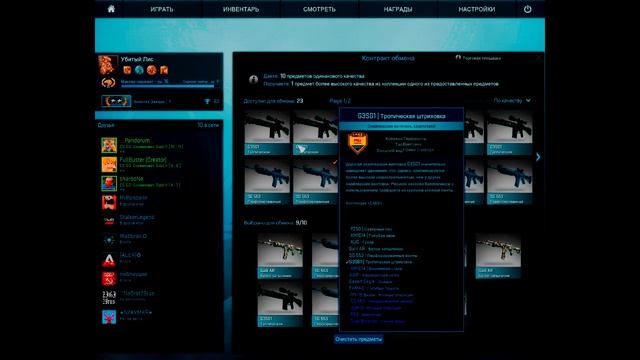Screen dimensions: 640x360
Task: Click the [ALEX] friend avatar
Action: [109, 260]
